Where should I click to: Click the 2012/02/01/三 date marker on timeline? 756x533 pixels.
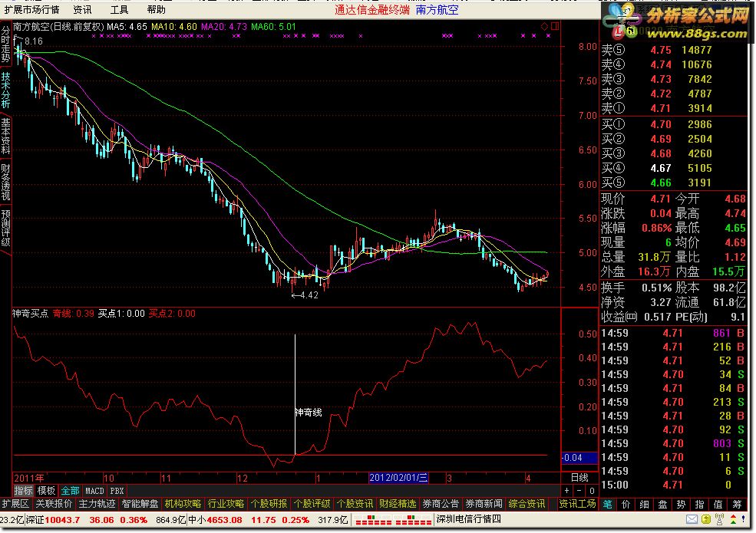tap(398, 478)
